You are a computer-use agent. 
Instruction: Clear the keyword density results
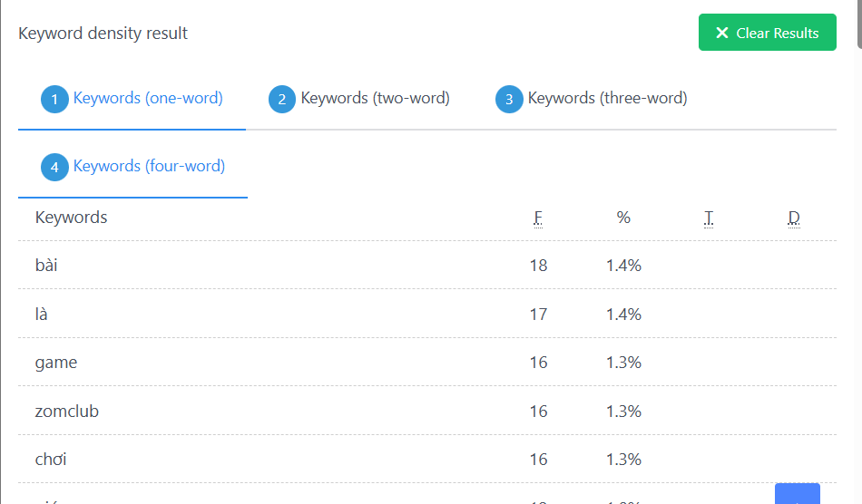click(x=768, y=33)
